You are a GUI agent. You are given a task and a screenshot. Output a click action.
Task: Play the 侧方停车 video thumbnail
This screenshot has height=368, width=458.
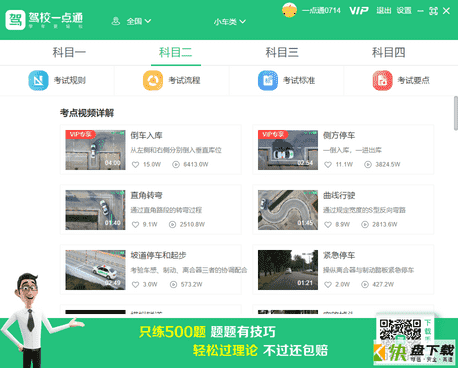pos(288,150)
